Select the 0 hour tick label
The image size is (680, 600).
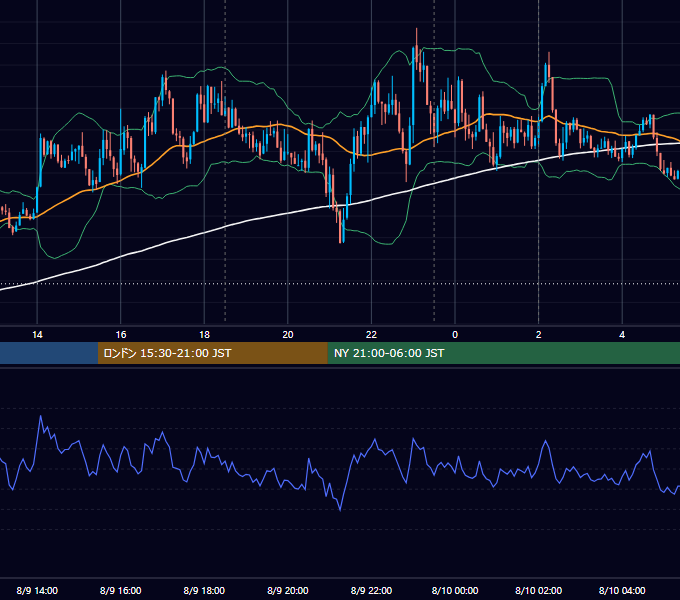click(x=455, y=335)
